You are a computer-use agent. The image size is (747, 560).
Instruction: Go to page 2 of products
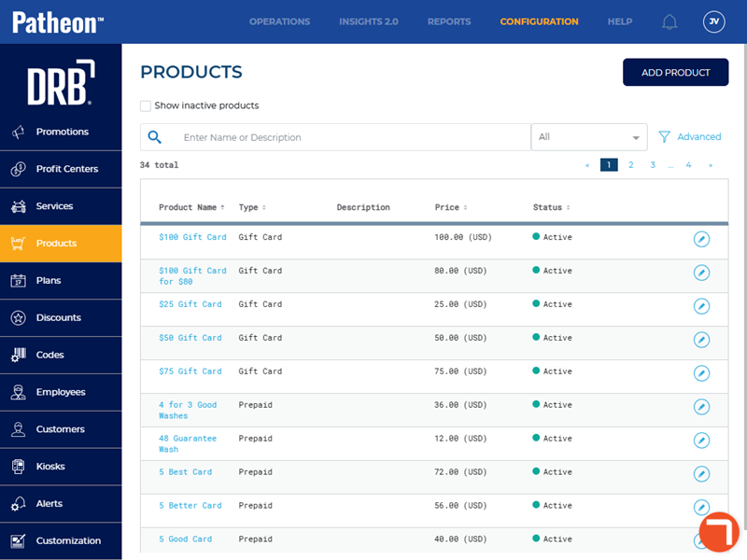point(631,165)
